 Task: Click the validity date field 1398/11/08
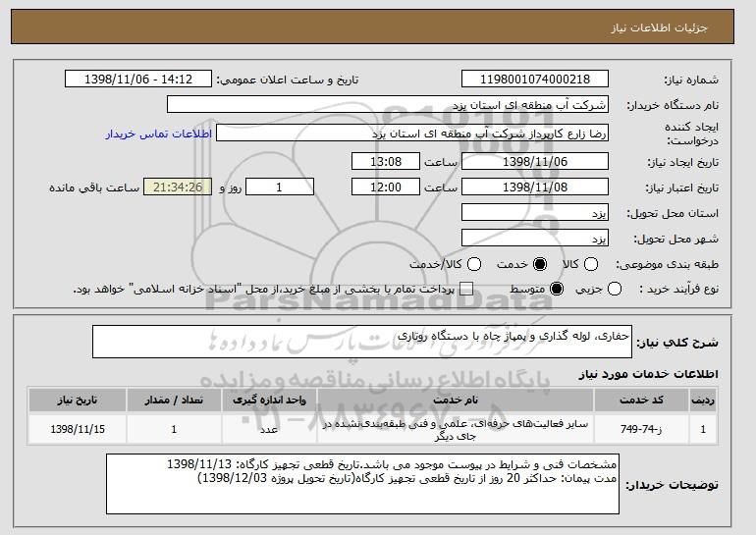click(x=535, y=187)
